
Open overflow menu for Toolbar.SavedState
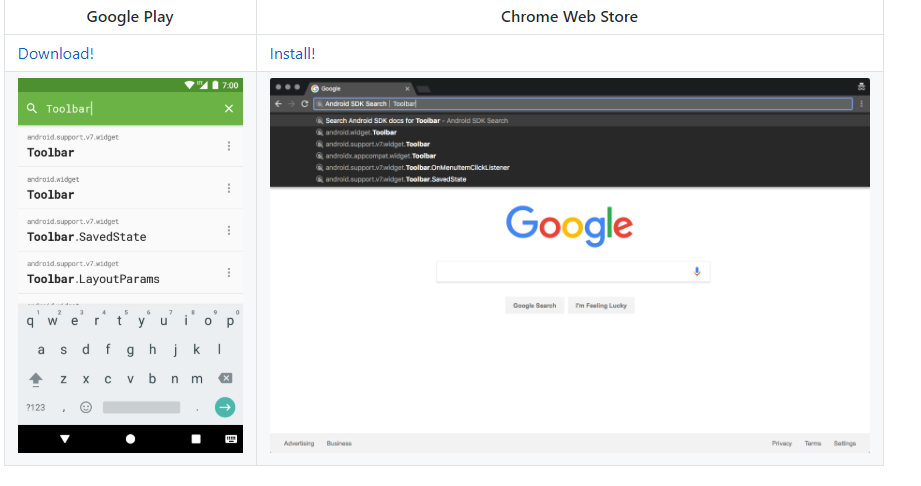(x=229, y=230)
